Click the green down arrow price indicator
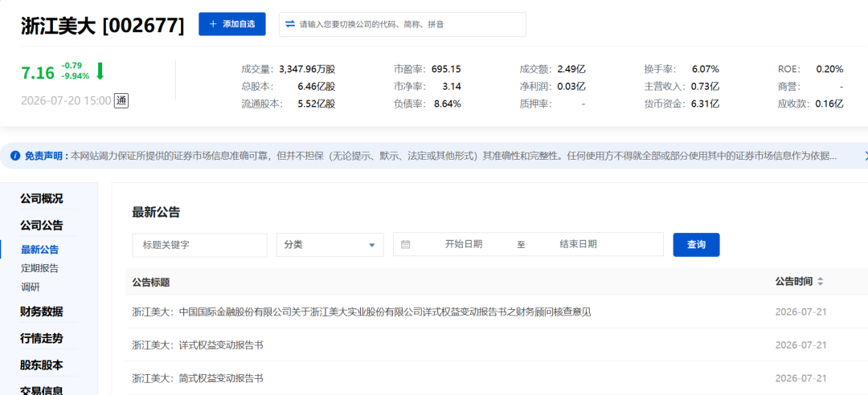The image size is (868, 395). (x=100, y=71)
